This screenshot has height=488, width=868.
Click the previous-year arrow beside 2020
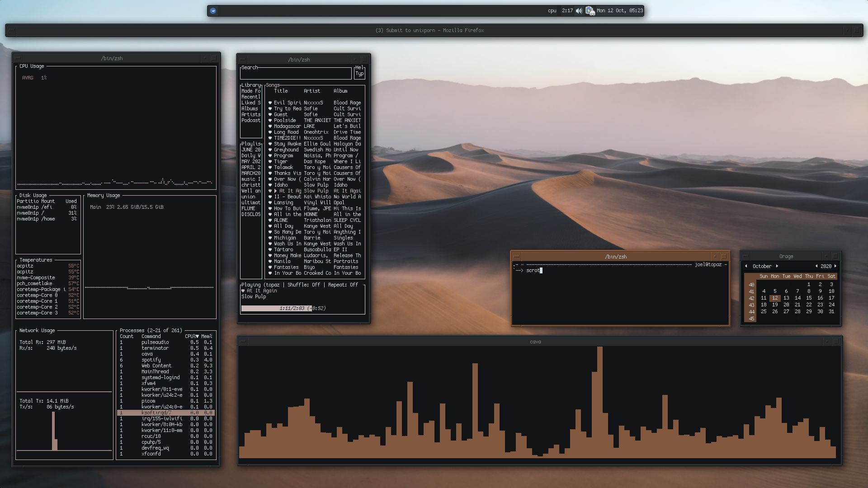pos(817,266)
